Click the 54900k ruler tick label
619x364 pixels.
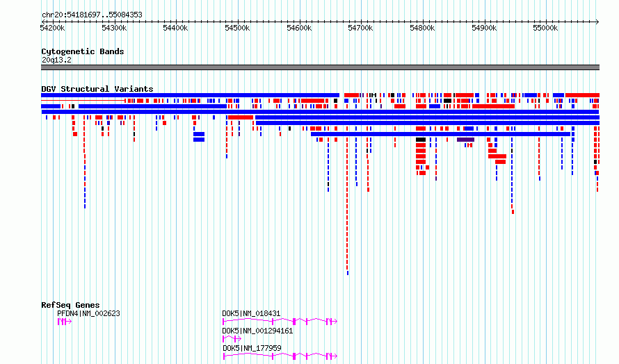point(484,28)
